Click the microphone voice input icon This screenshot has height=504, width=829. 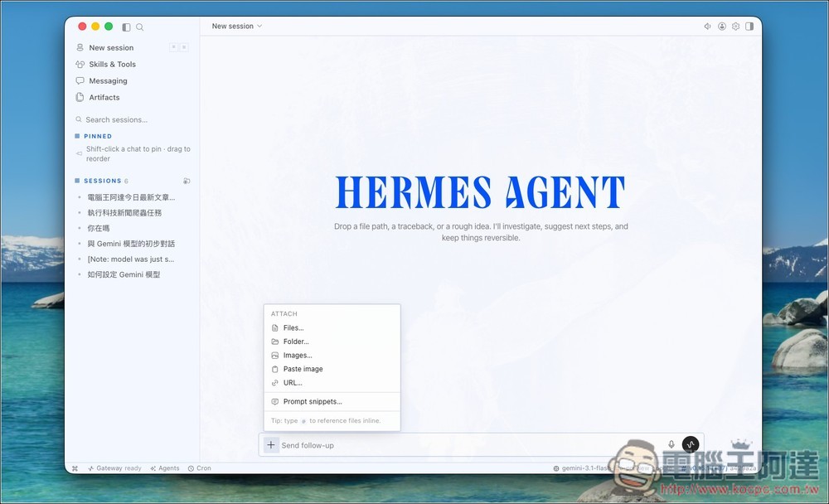tap(671, 445)
